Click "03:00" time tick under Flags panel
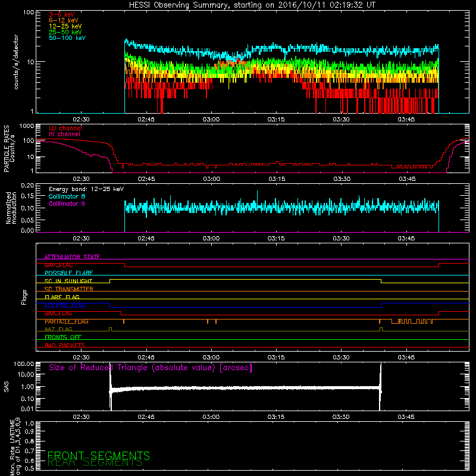Viewport: 476px width, 476px height. click(211, 358)
